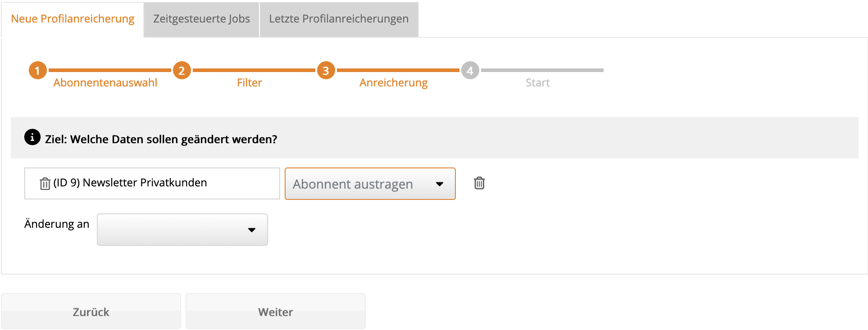Click the Abonnentenauswahl step label

tap(105, 83)
